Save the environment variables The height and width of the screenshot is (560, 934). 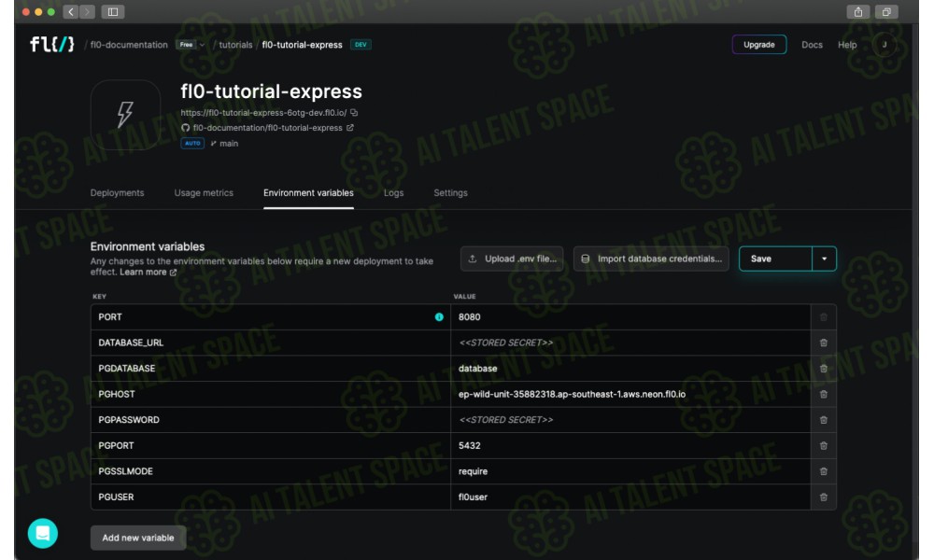(x=775, y=259)
